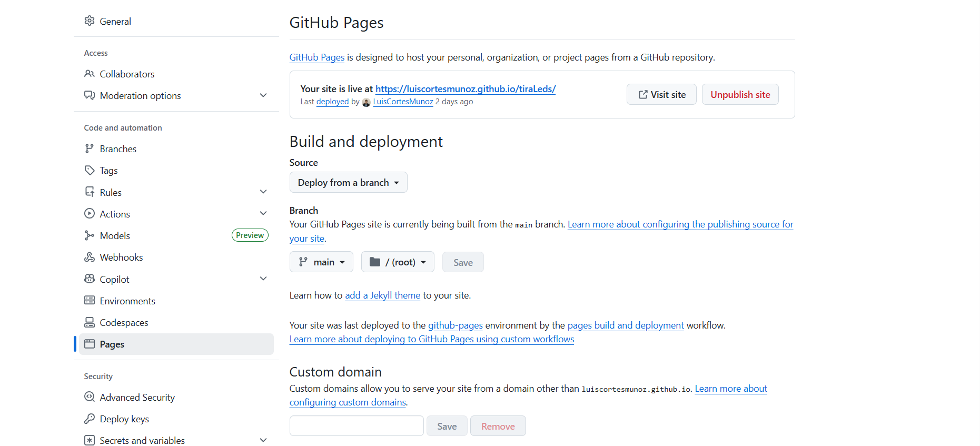Click the Webhooks icon

tap(90, 257)
